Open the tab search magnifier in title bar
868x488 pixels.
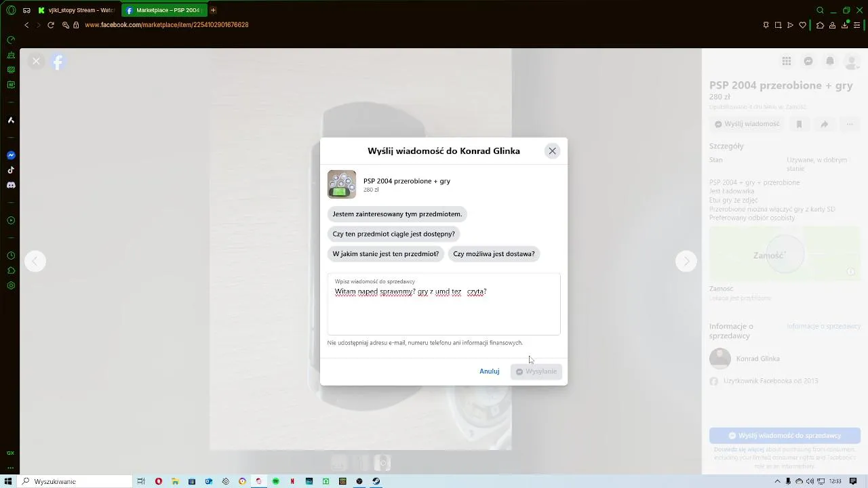pos(820,10)
